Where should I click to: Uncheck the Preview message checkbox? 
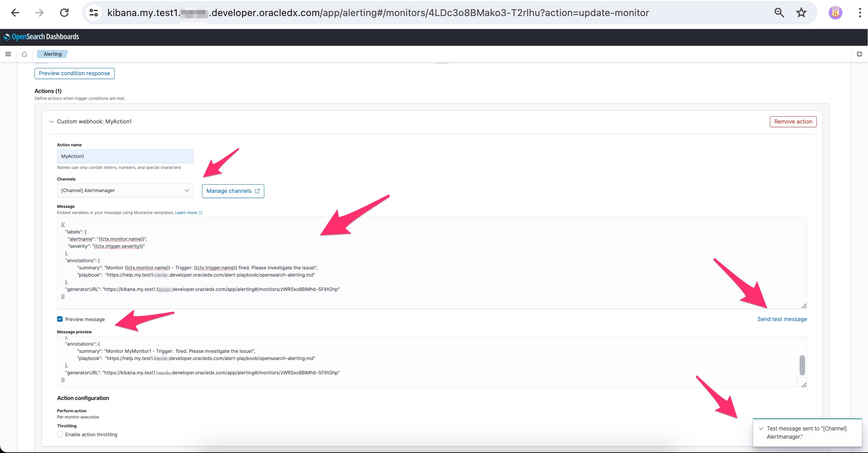pyautogui.click(x=60, y=319)
